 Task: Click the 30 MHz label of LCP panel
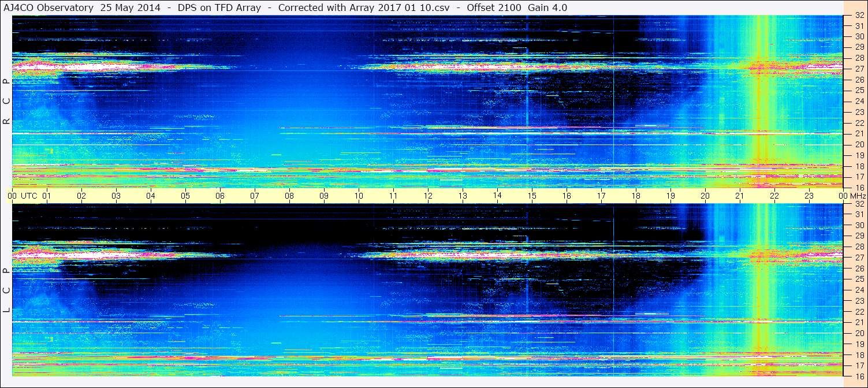pyautogui.click(x=859, y=225)
